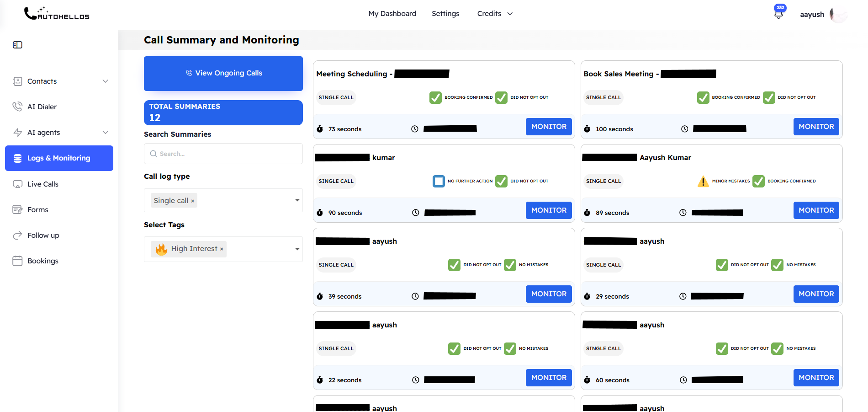The height and width of the screenshot is (412, 868).
Task: Open Logs & Monitoring section
Action: click(x=59, y=158)
